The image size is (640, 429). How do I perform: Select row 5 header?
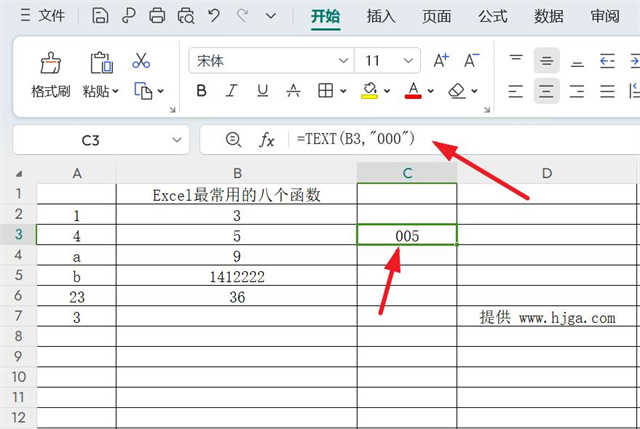pos(18,275)
